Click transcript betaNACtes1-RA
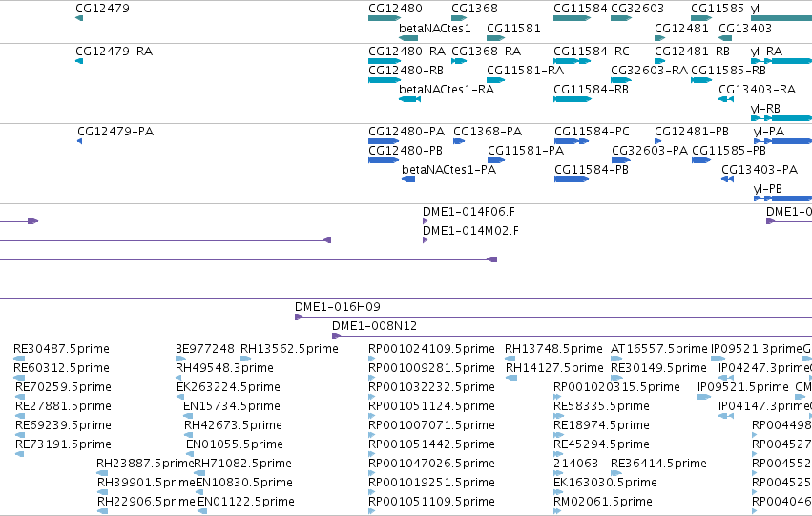The image size is (812, 516). [x=447, y=90]
